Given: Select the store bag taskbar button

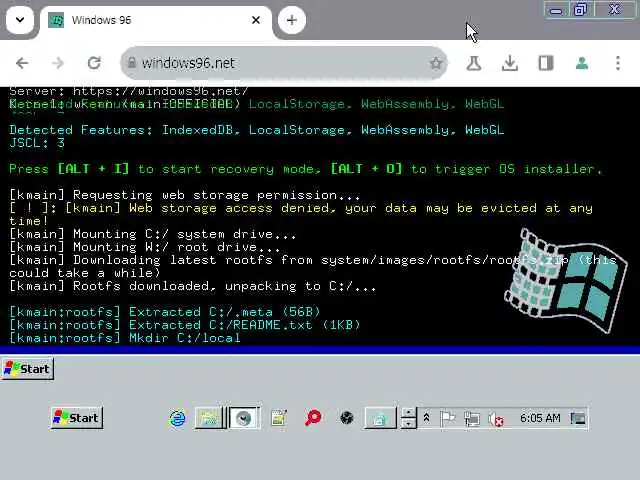Looking at the screenshot, I should [380, 418].
